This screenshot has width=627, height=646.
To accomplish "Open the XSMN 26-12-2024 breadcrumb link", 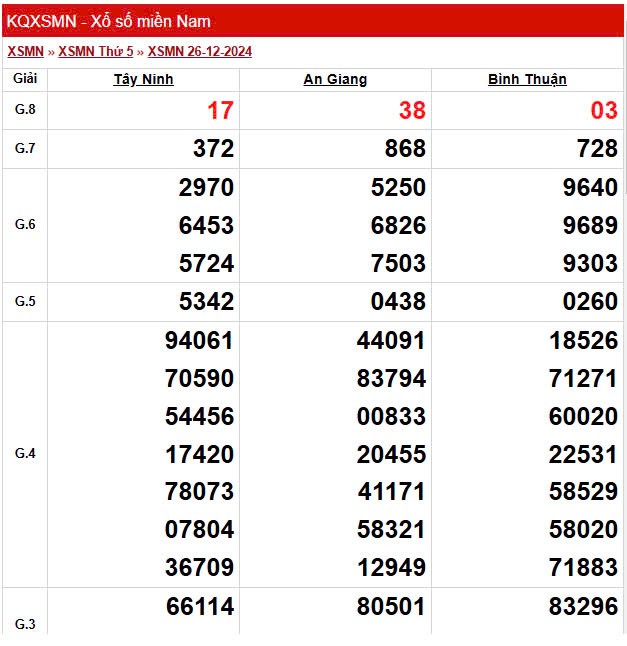I will 200,51.
